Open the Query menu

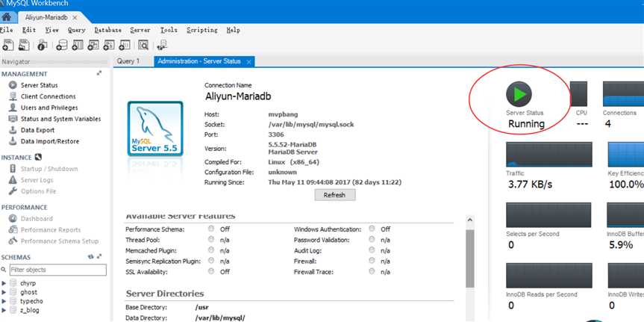pos(76,30)
